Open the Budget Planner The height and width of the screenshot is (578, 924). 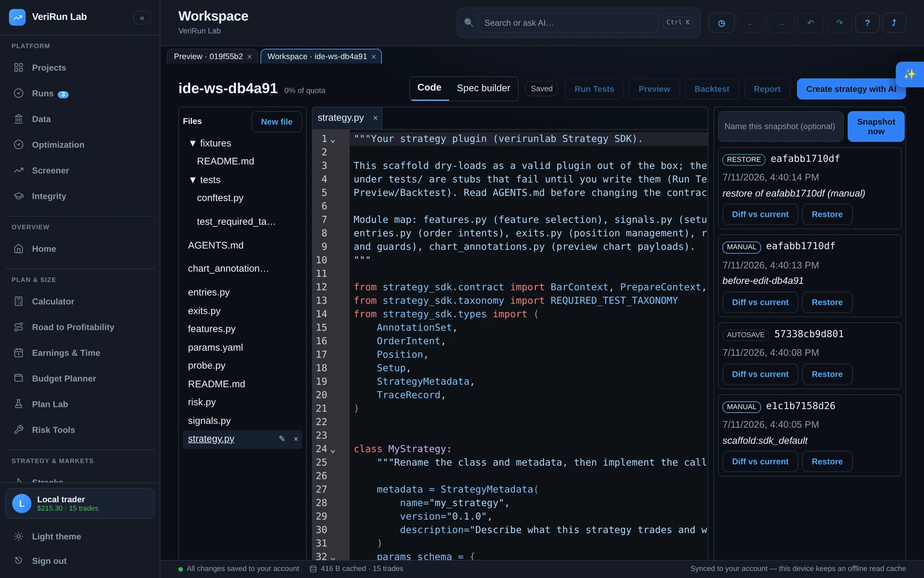point(80,379)
